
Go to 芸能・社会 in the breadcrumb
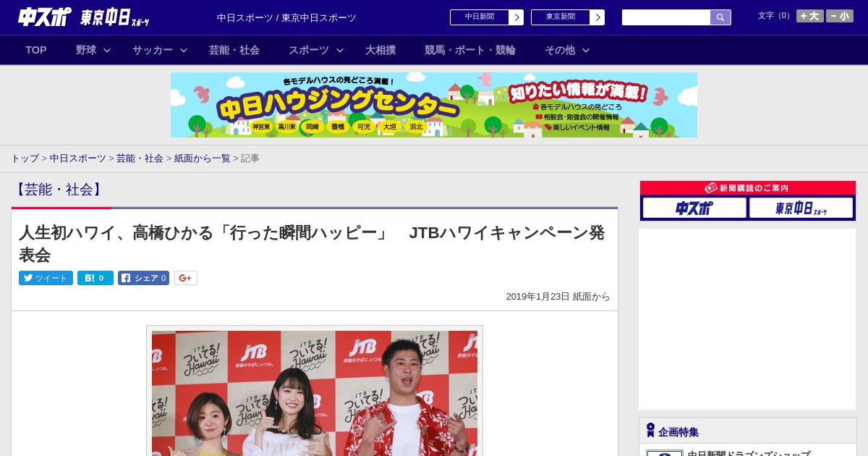[140, 158]
